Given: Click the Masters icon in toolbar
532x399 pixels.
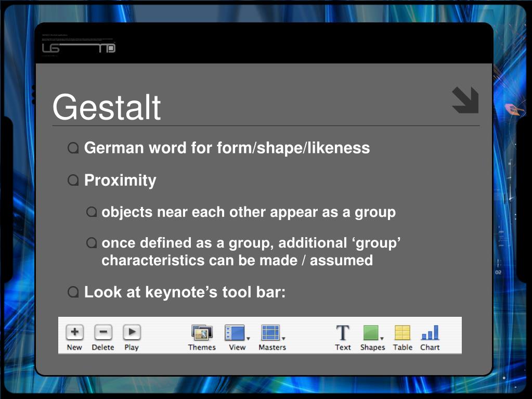Looking at the screenshot, I should point(270,332).
